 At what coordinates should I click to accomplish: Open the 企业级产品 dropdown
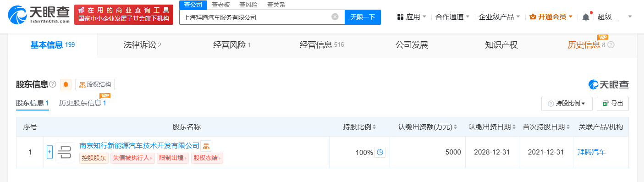pos(499,17)
